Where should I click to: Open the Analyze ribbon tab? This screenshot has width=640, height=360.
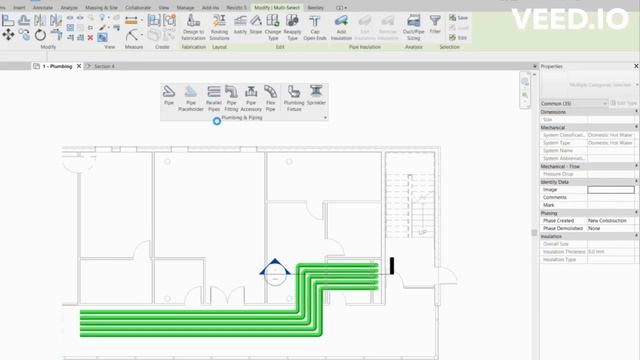pyautogui.click(x=69, y=7)
